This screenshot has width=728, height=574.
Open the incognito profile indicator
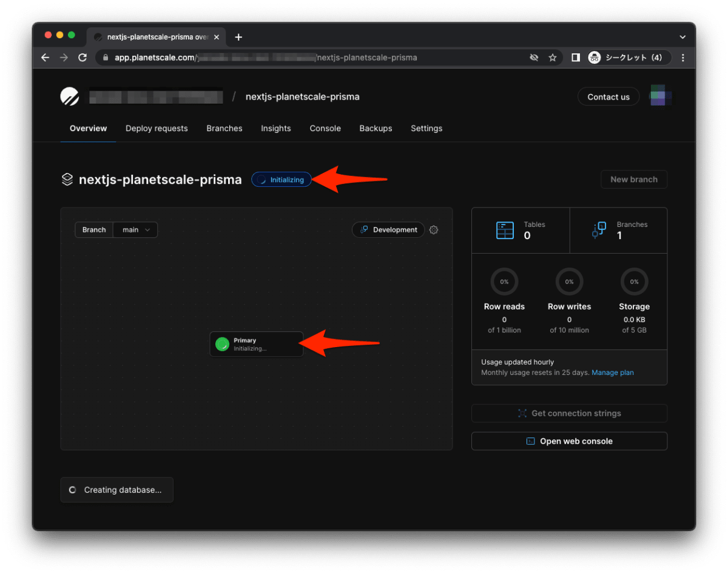(629, 58)
